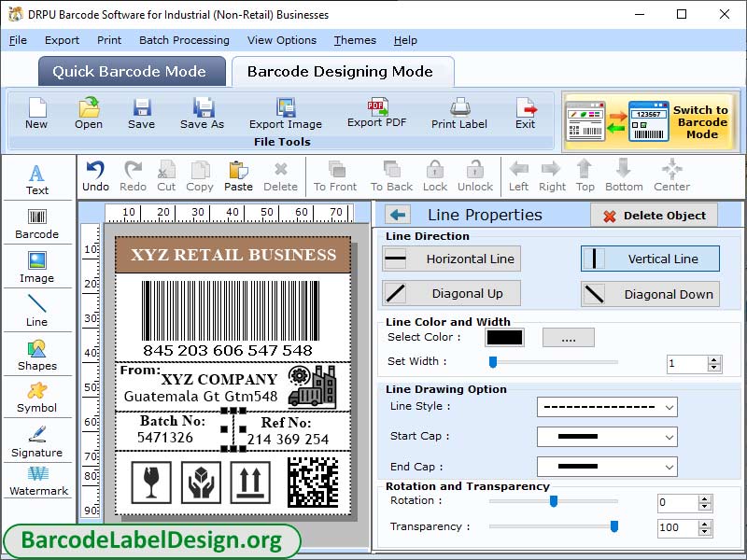Select Horizontal Line direction
747x560 pixels.
pos(451,259)
